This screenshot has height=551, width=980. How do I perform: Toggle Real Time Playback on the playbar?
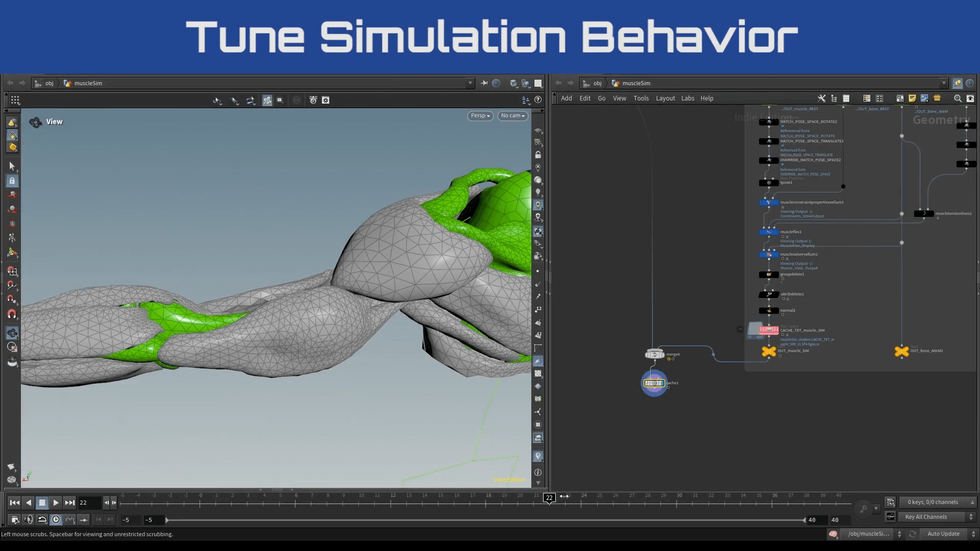pos(56,519)
